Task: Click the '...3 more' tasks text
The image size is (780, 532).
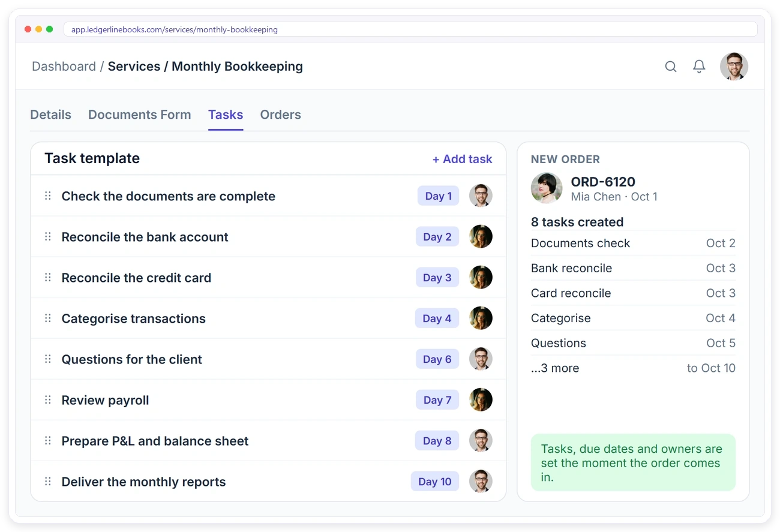Action: click(x=555, y=368)
